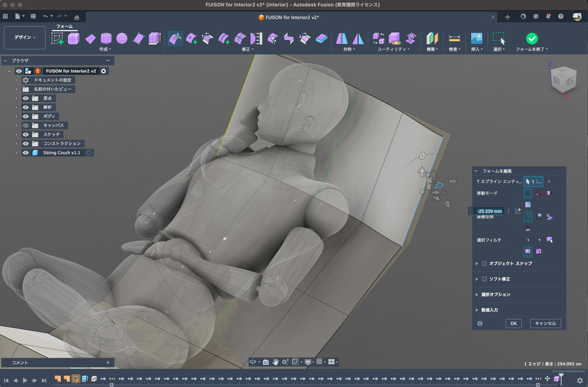Open the Insert image tool
This screenshot has height=387, width=588.
[476, 39]
